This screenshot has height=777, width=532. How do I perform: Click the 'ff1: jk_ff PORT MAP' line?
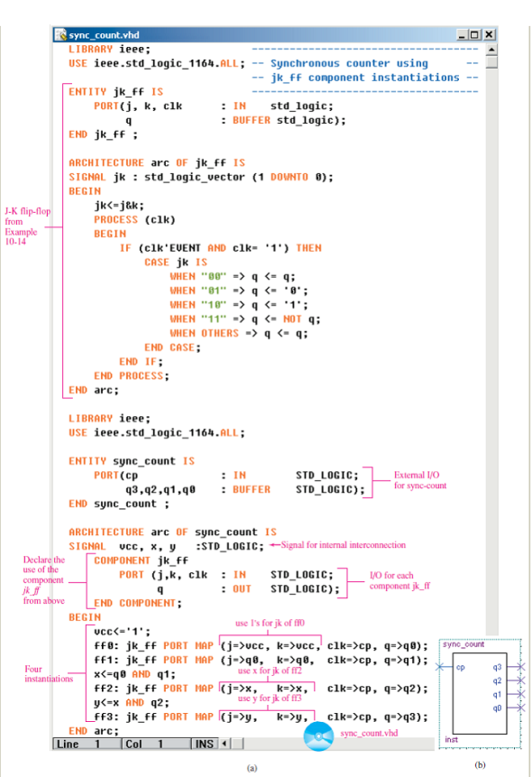(x=261, y=661)
